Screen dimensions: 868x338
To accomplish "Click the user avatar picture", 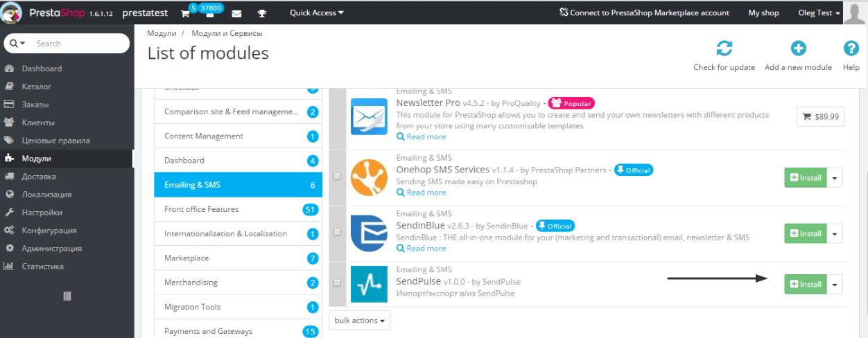I will 855,12.
